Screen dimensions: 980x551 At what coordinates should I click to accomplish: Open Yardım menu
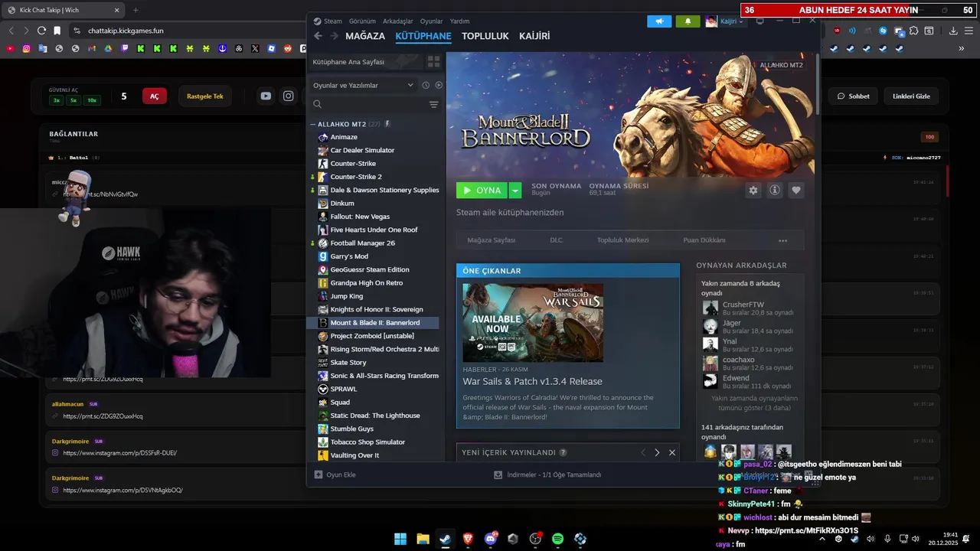click(460, 21)
